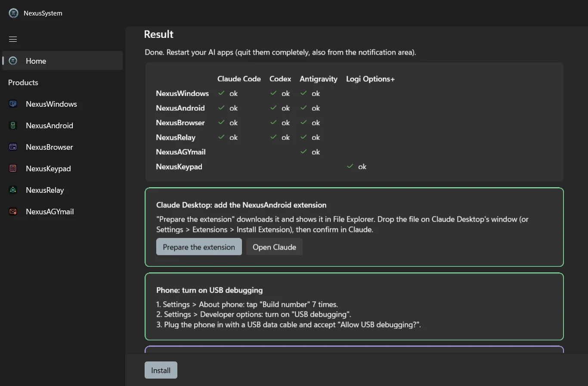Click the NexusKeypad grid icon

pos(13,168)
